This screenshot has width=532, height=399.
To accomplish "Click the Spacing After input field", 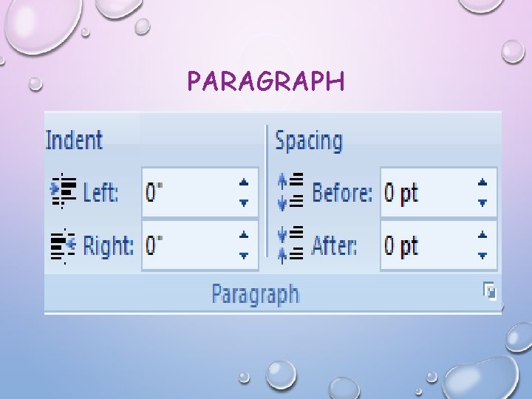I will (425, 245).
